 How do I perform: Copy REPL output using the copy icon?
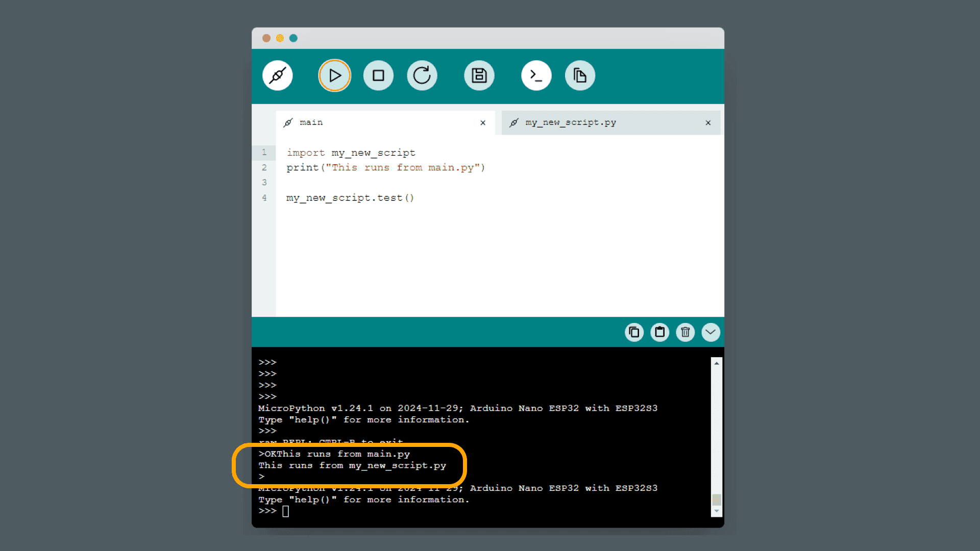(634, 332)
